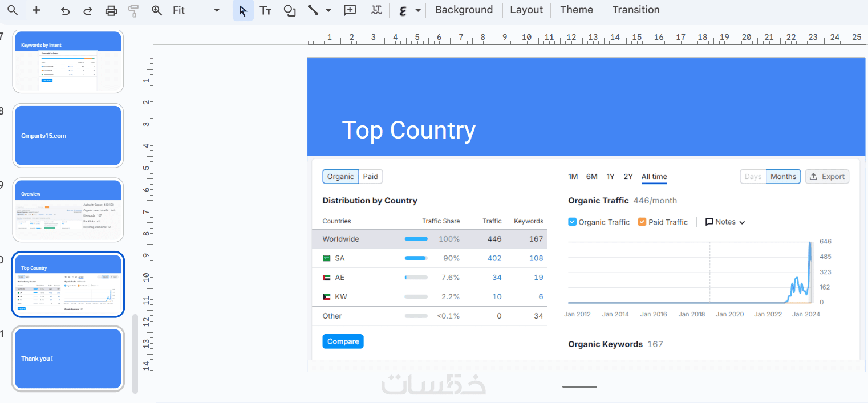Click KW traffic value 10
The width and height of the screenshot is (868, 403).
click(497, 297)
